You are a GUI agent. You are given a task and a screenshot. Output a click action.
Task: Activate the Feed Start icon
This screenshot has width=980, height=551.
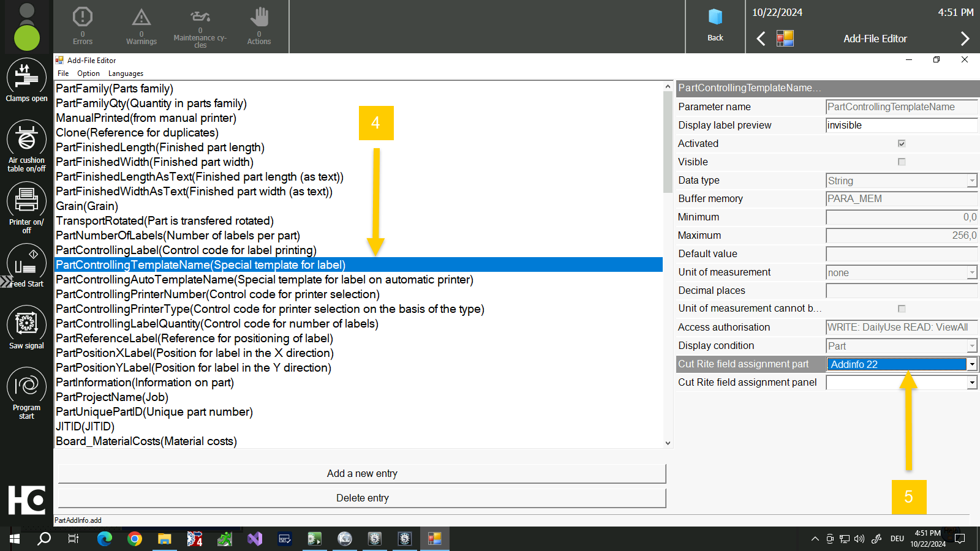[x=26, y=263]
